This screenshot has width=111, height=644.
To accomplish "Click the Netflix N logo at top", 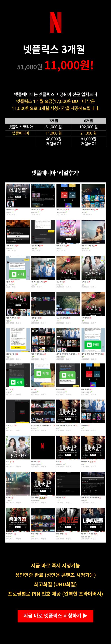I will point(56,23).
